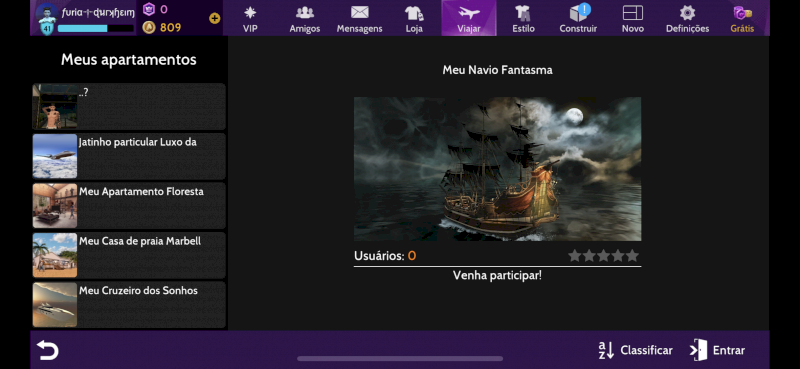Click the Construir notification badge

(585, 9)
